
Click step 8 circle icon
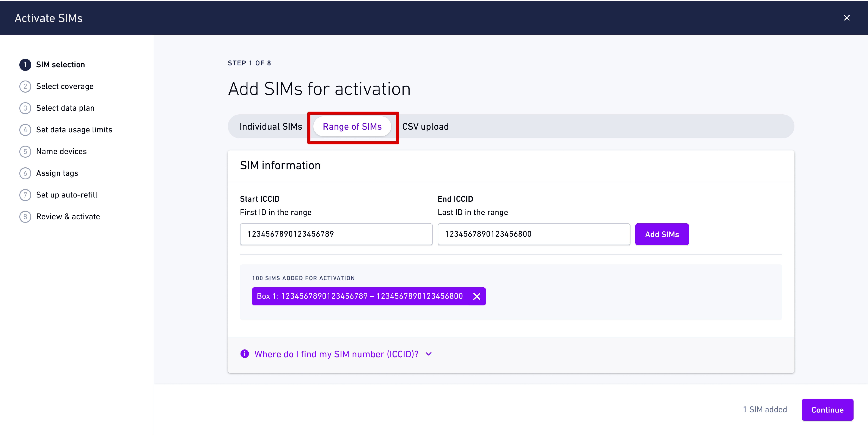click(25, 216)
